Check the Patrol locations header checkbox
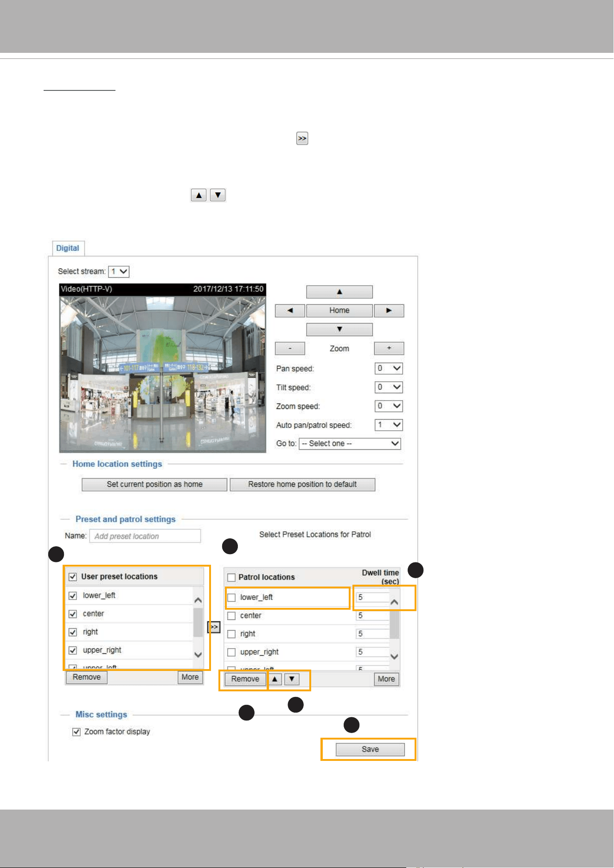 click(231, 578)
